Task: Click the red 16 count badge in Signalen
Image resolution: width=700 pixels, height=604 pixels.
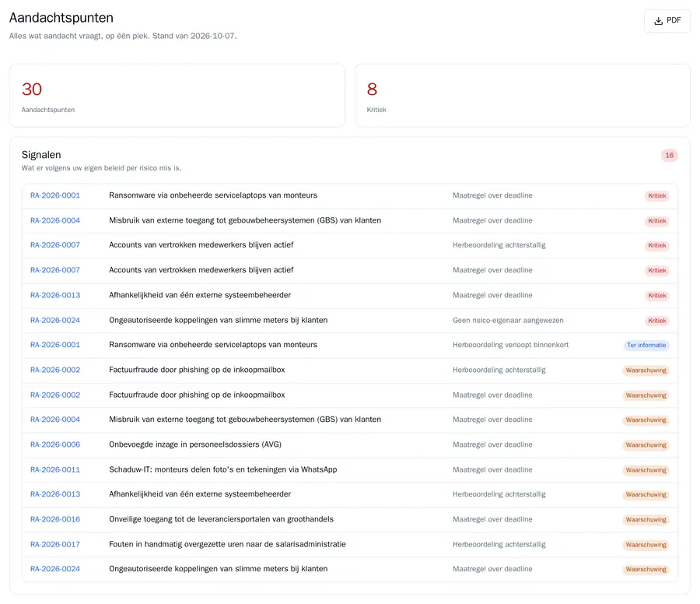Action: 669,156
